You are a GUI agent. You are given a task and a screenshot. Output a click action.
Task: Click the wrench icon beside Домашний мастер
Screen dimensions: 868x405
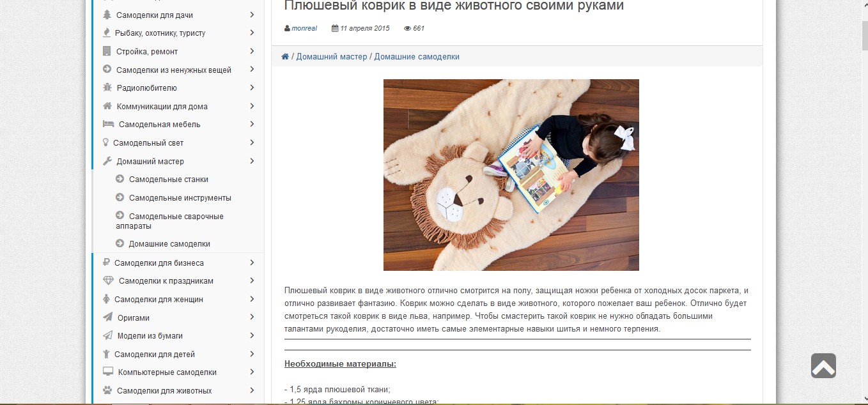click(x=107, y=161)
